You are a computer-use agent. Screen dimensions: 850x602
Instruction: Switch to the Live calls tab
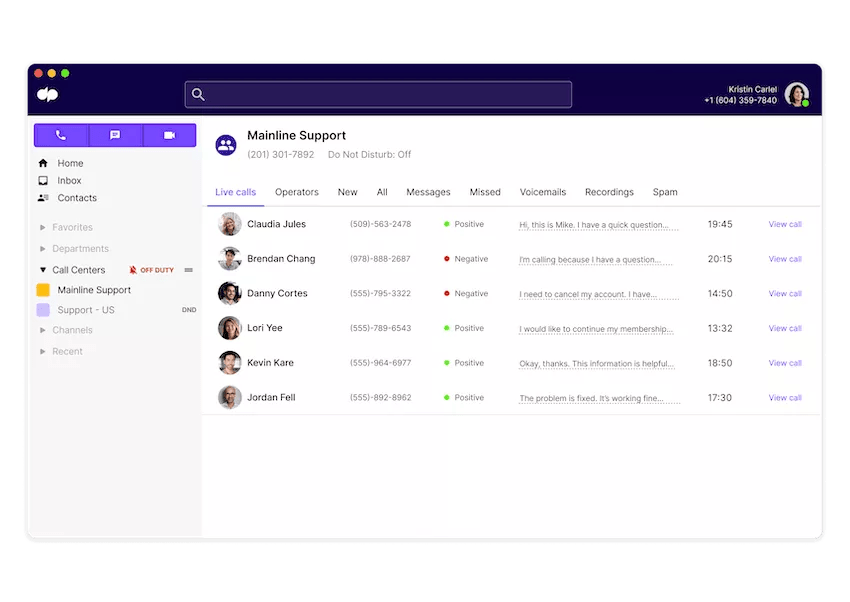coord(235,192)
